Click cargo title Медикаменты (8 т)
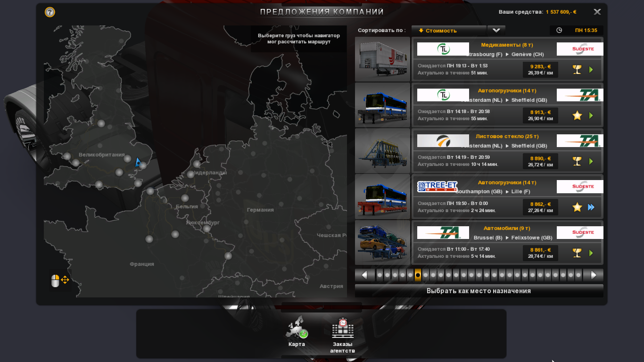The height and width of the screenshot is (362, 644). (x=507, y=45)
